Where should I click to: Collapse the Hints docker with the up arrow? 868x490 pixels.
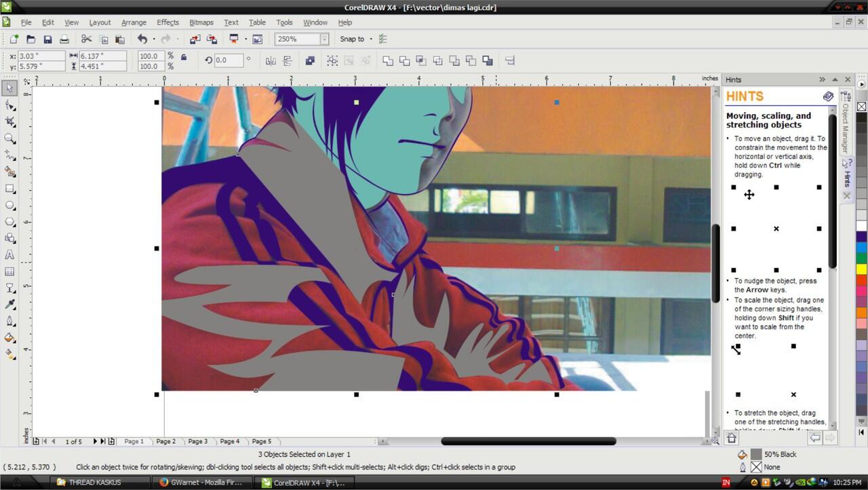tap(835, 79)
